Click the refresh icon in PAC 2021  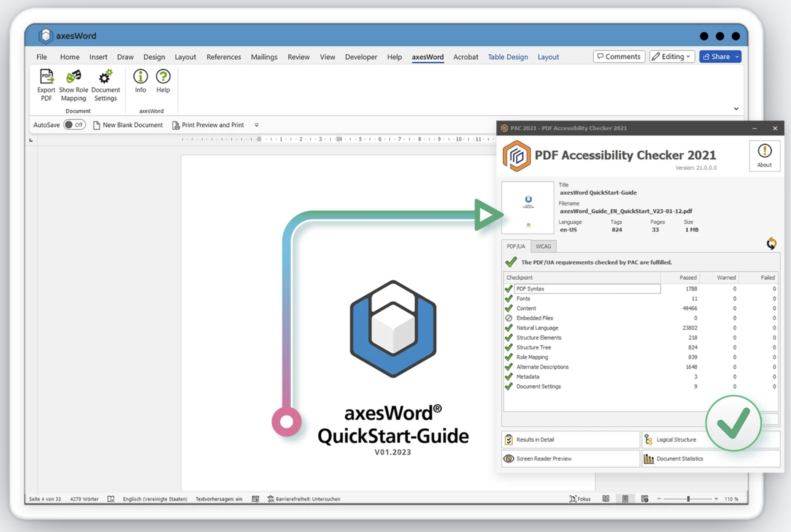(771, 243)
